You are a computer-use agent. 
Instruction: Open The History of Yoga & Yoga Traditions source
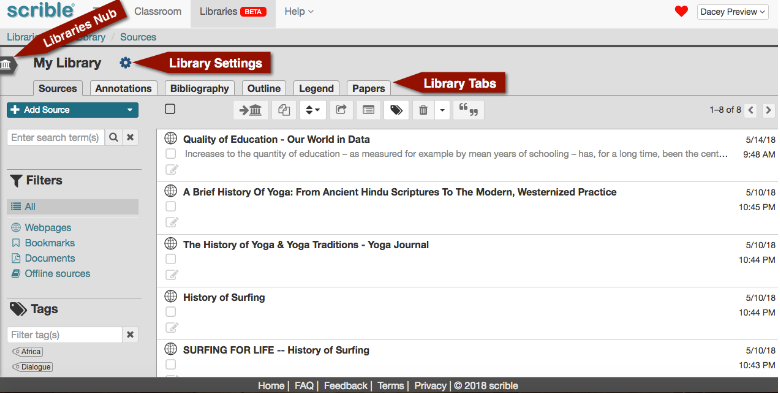point(305,245)
